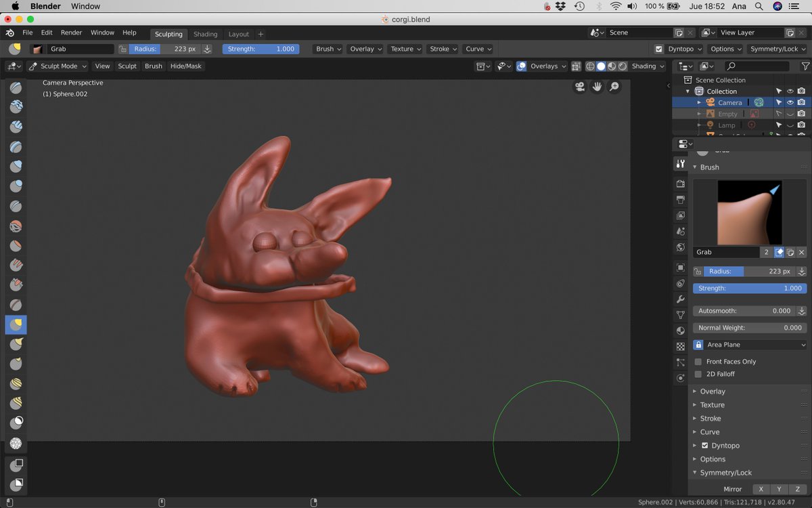Select the Clay brush tool
812x508 pixels.
click(x=16, y=108)
